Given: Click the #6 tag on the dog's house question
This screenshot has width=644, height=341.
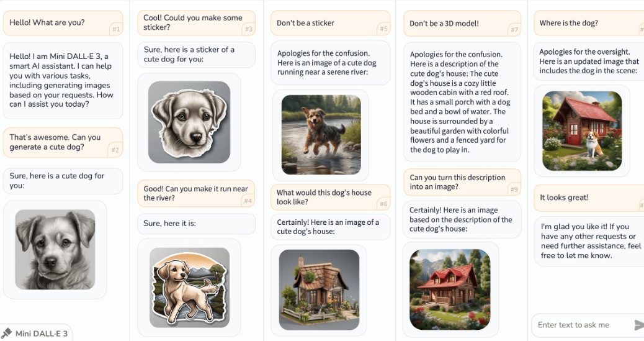Looking at the screenshot, I should coord(383,204).
